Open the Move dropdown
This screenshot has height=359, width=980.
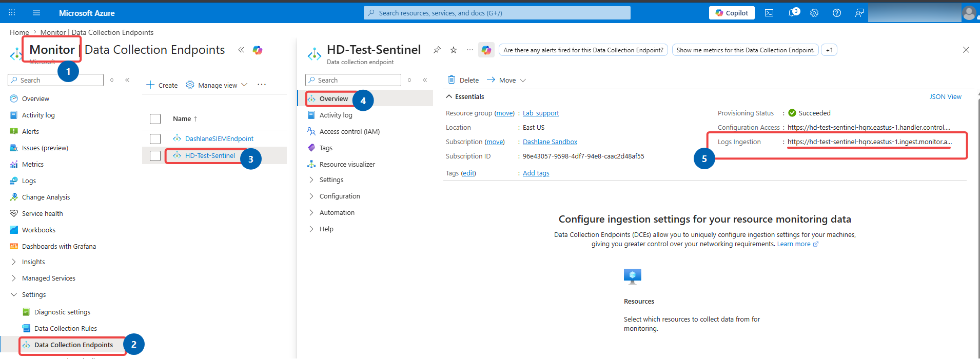click(x=506, y=80)
